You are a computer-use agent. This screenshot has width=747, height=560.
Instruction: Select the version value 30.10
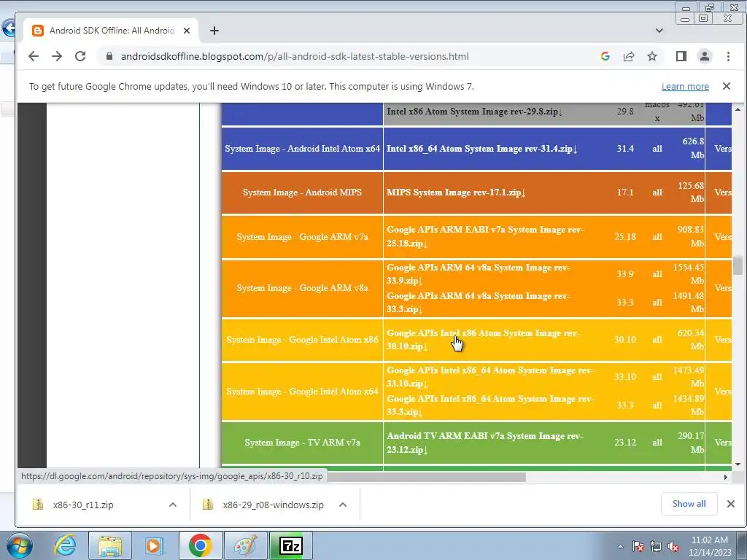(625, 340)
